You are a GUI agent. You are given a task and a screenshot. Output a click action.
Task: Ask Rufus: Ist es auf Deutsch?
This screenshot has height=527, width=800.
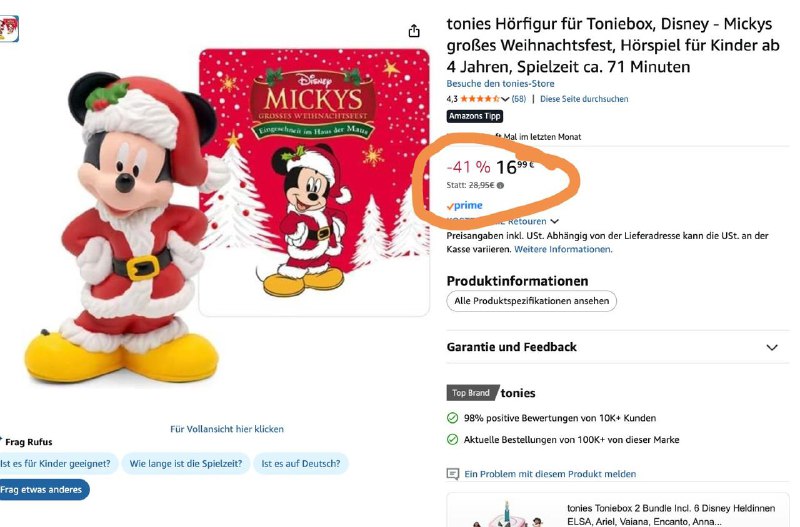pyautogui.click(x=301, y=464)
